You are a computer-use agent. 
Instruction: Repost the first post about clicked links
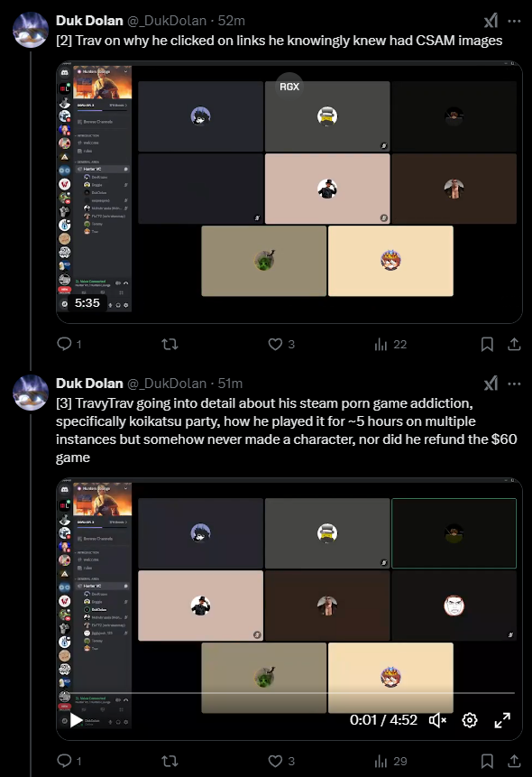(170, 344)
